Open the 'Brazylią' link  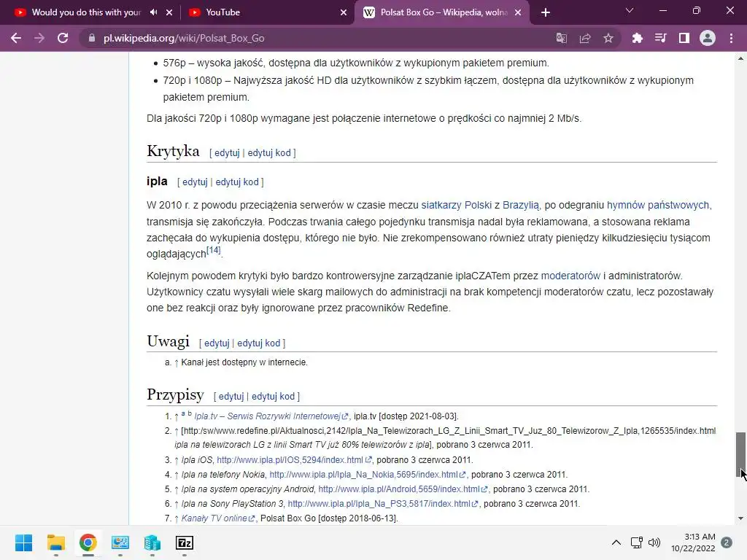pos(521,205)
